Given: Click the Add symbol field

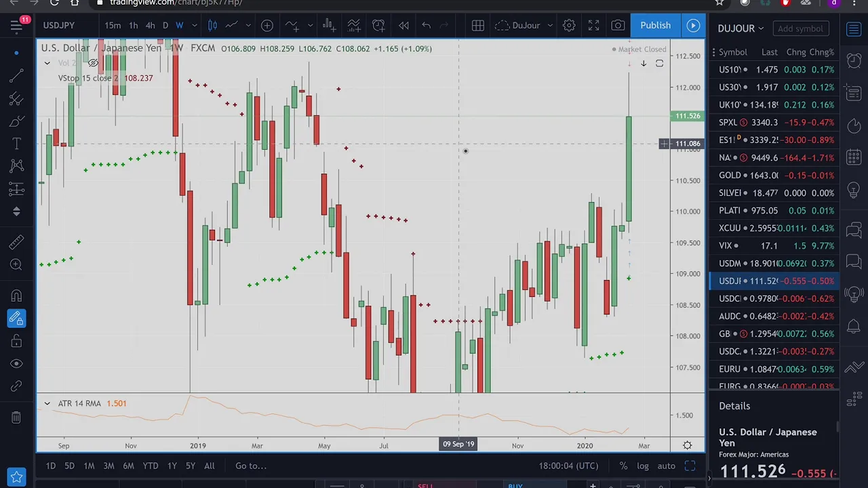Looking at the screenshot, I should (x=801, y=28).
